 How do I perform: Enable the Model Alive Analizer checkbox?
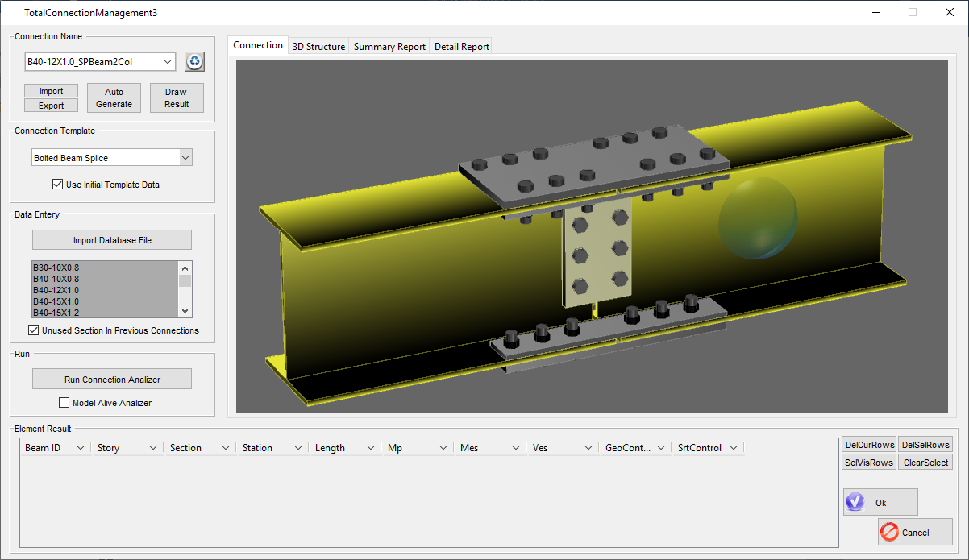(64, 403)
